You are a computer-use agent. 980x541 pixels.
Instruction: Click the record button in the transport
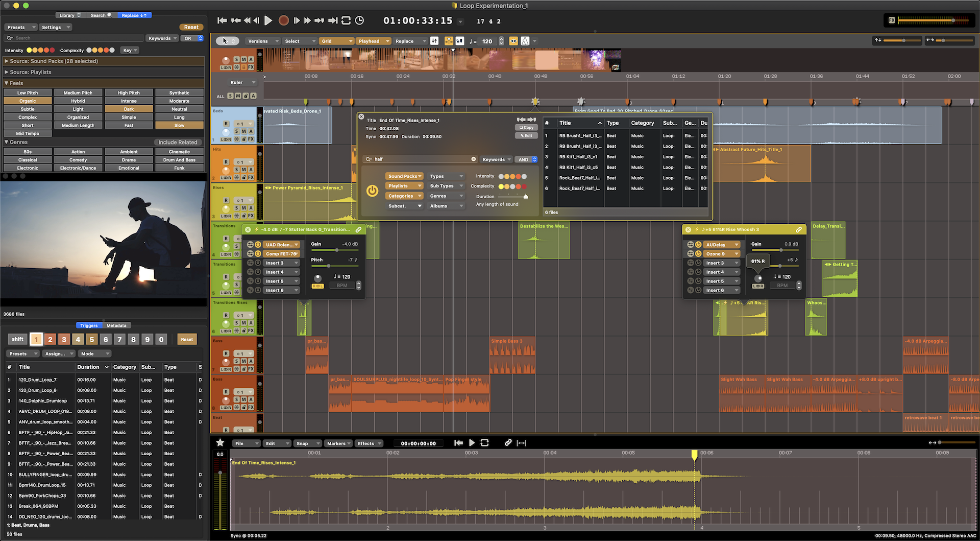point(283,20)
